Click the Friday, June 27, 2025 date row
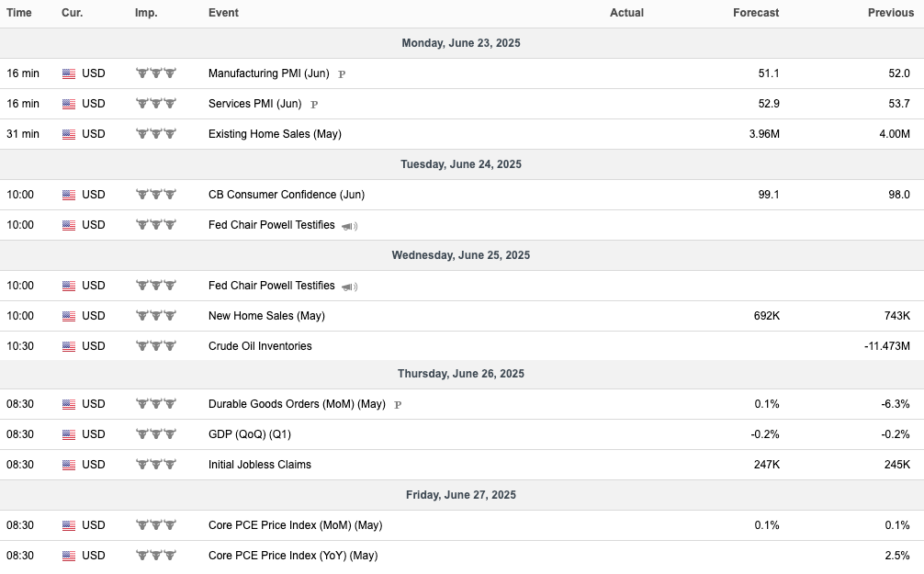 click(462, 495)
